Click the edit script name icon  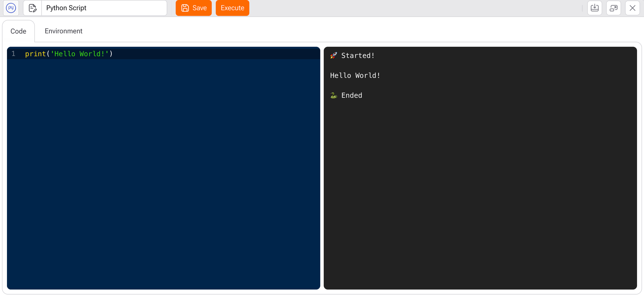click(32, 8)
